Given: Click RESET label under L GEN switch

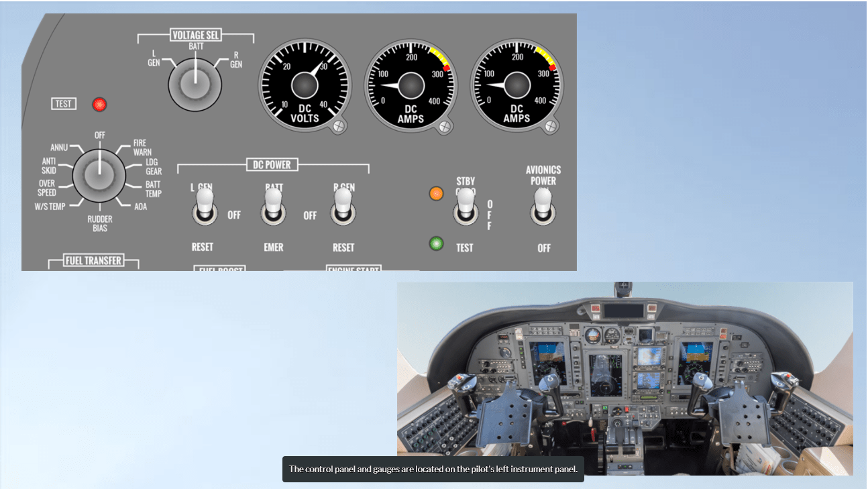Looking at the screenshot, I should (x=203, y=247).
